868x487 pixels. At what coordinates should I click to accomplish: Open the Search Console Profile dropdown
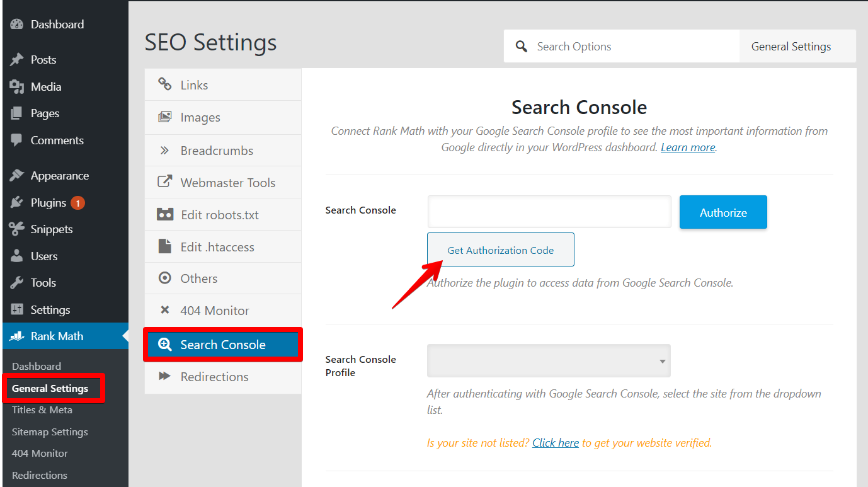point(548,361)
